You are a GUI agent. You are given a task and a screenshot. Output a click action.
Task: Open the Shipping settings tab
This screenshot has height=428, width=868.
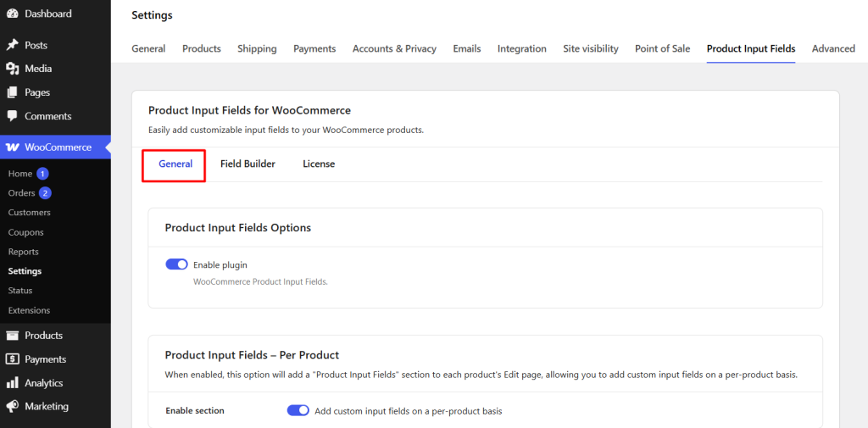[257, 48]
